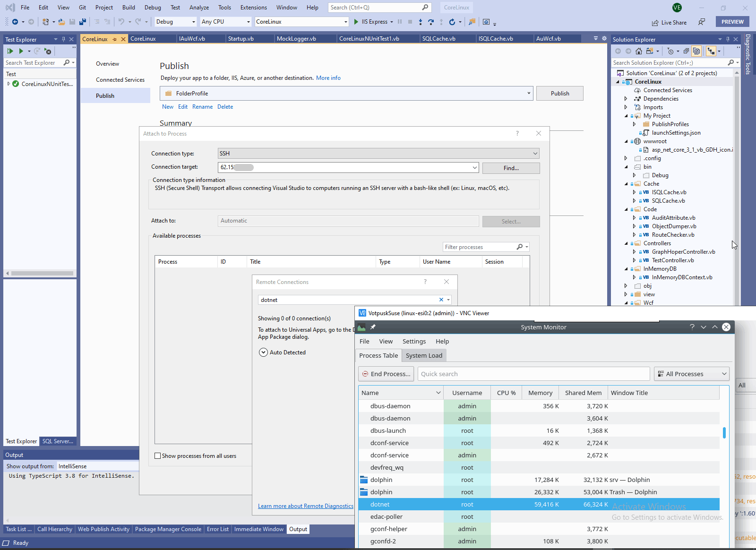Click the Rename profile link

[x=202, y=107]
